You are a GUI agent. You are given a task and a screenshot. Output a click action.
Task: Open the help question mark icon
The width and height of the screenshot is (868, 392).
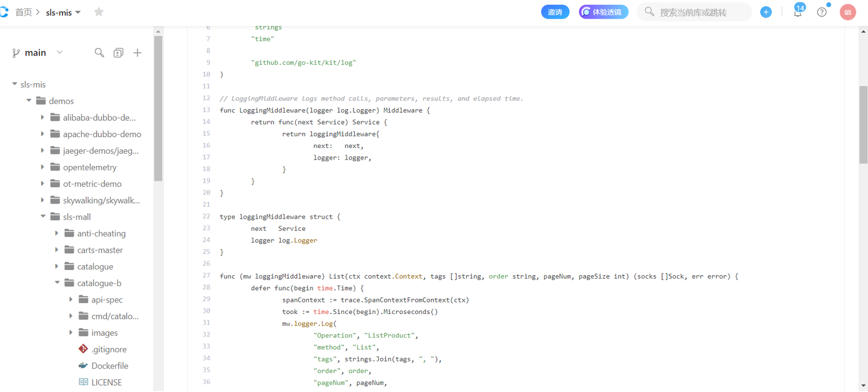click(822, 12)
